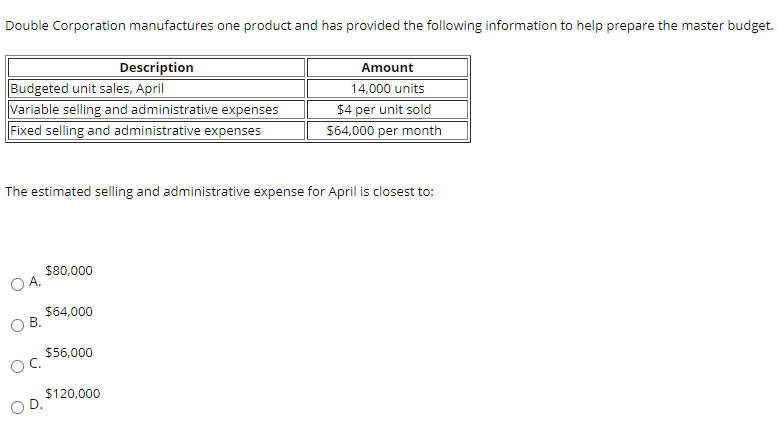Select radio button for option B
The height and width of the screenshot is (422, 779).
click(17, 326)
